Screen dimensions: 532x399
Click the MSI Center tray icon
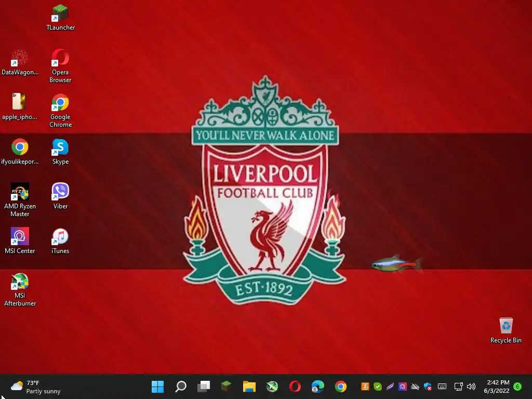403,387
